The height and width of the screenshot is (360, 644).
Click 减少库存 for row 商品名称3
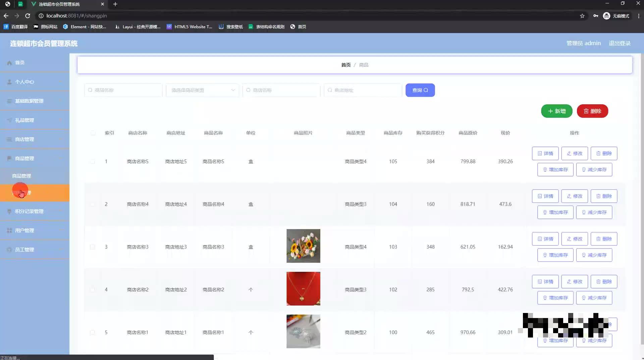[x=594, y=255]
